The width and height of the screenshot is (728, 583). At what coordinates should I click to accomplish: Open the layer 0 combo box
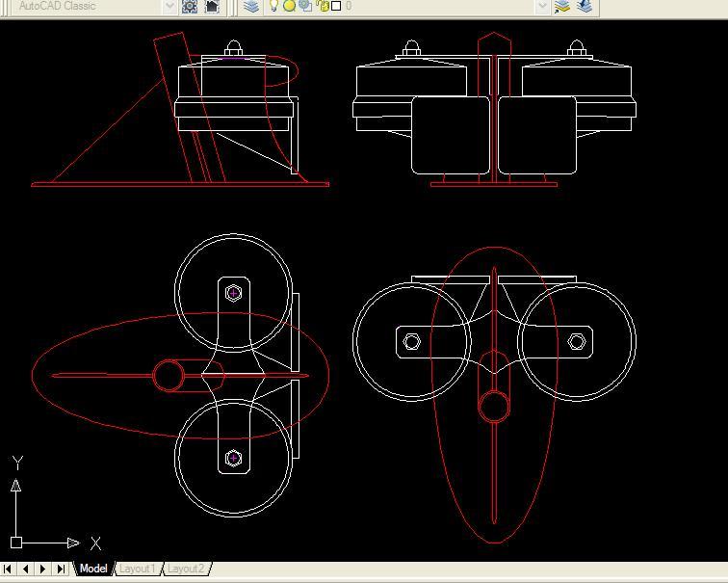pos(433,6)
